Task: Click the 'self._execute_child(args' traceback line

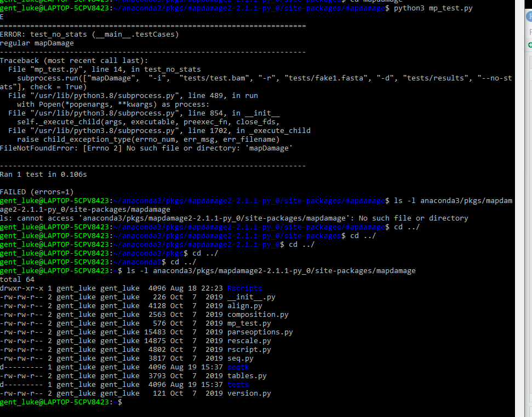Action: 148,122
